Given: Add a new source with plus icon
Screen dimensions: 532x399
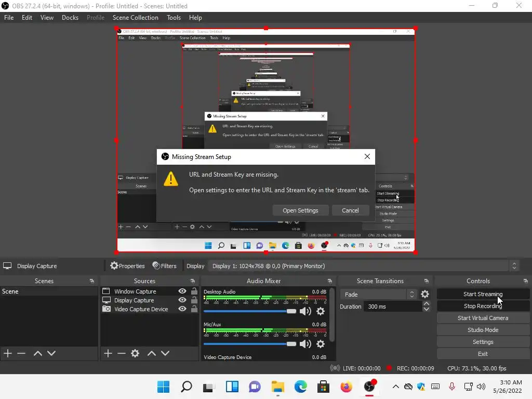Looking at the screenshot, I should tap(108, 353).
